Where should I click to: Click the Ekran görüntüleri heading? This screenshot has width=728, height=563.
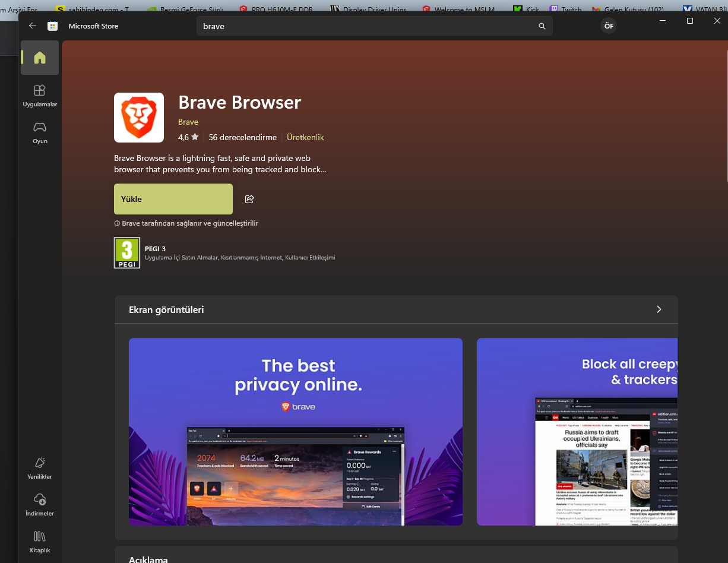(166, 309)
